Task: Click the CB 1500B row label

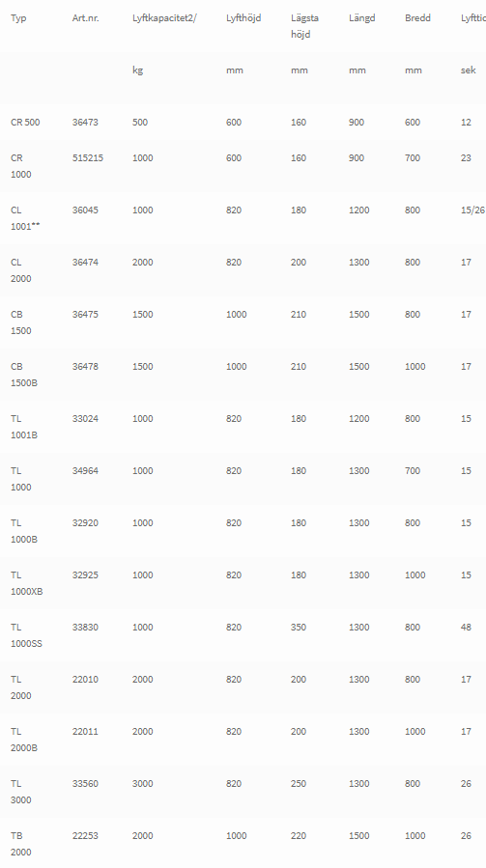Action: point(24,375)
